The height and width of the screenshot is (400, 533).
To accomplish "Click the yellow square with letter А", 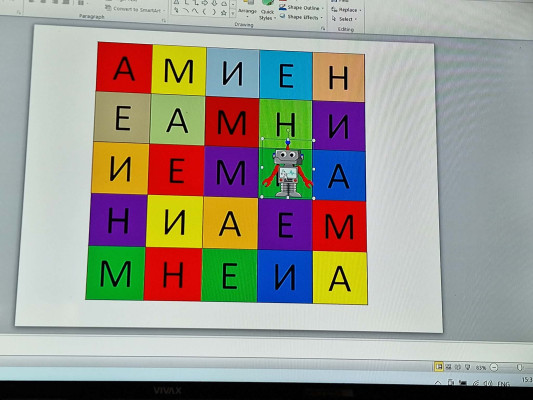I will 340,278.
